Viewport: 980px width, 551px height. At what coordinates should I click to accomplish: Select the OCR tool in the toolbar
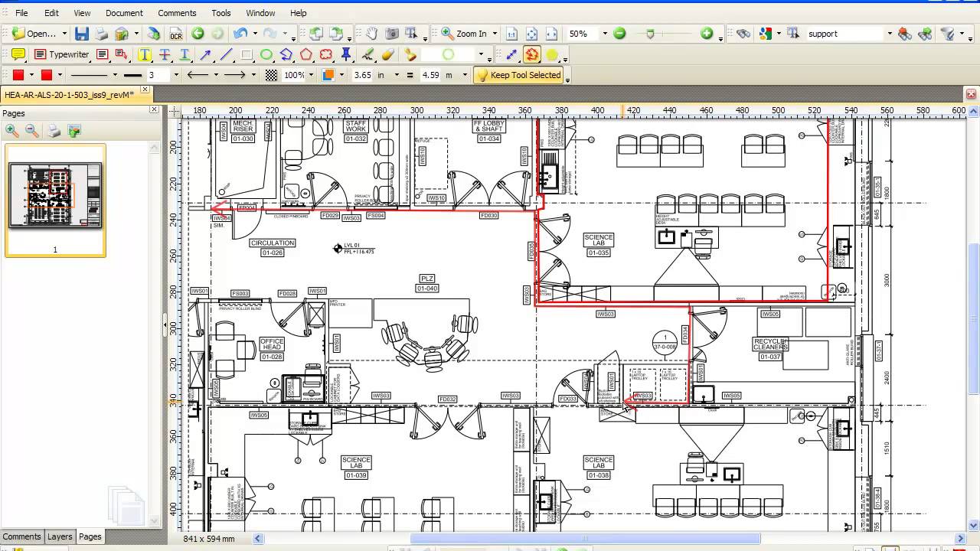click(176, 34)
